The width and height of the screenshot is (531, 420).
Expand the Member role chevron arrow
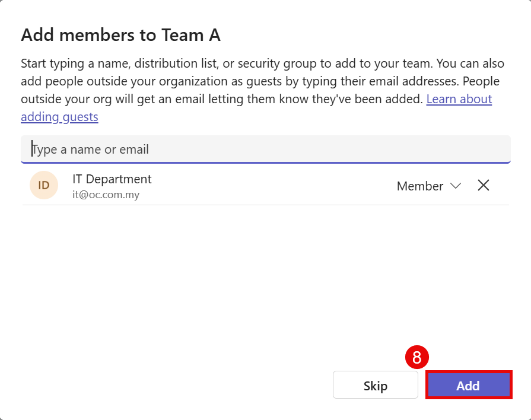pyautogui.click(x=456, y=186)
